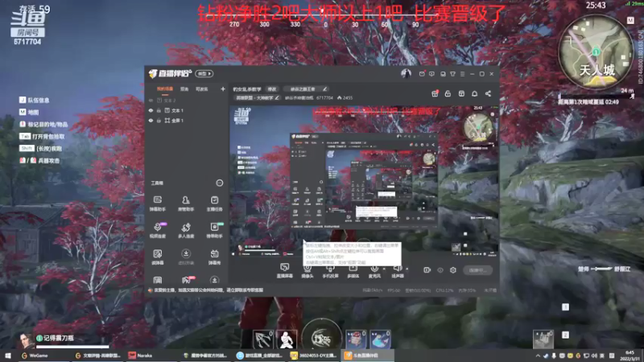Open the mail message icon in title bar

(422, 74)
